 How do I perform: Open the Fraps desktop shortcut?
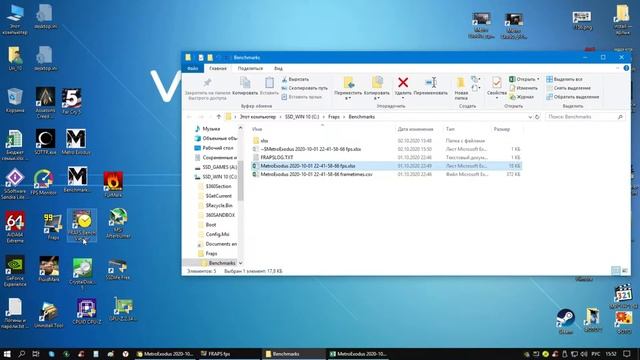[x=52, y=226]
